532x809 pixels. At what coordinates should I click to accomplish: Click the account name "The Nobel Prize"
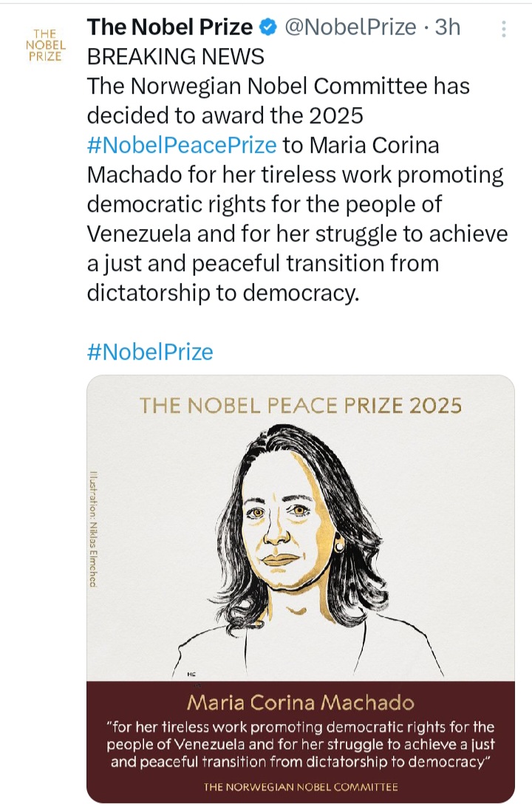coord(170,28)
